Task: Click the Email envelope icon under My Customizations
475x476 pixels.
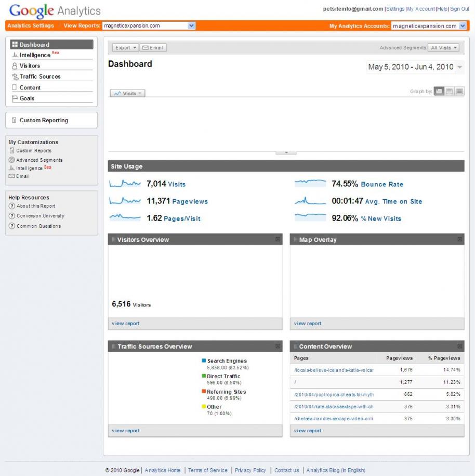Action: tap(11, 176)
